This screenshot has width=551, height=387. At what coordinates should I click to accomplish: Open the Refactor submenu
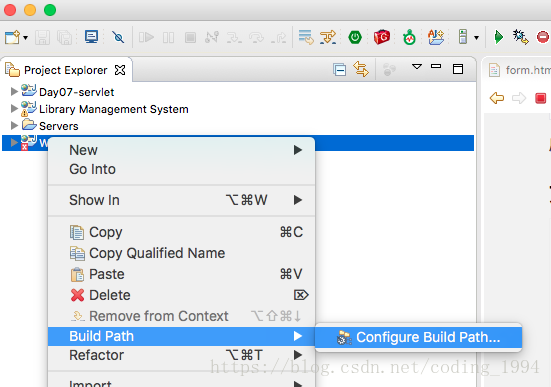[181, 355]
